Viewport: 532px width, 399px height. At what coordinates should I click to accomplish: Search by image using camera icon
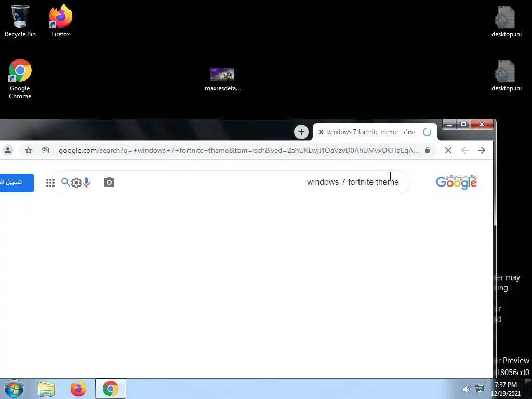[109, 182]
